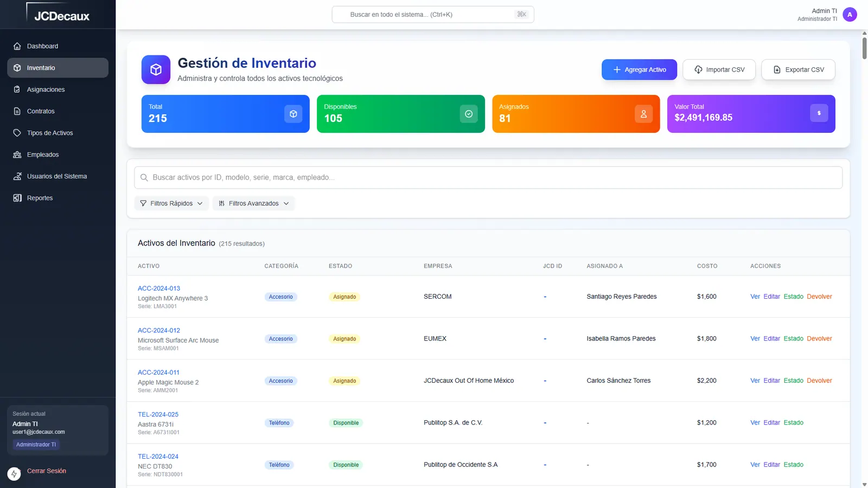Click the magnifier icon in asset search
This screenshot has height=488, width=868.
pyautogui.click(x=144, y=177)
